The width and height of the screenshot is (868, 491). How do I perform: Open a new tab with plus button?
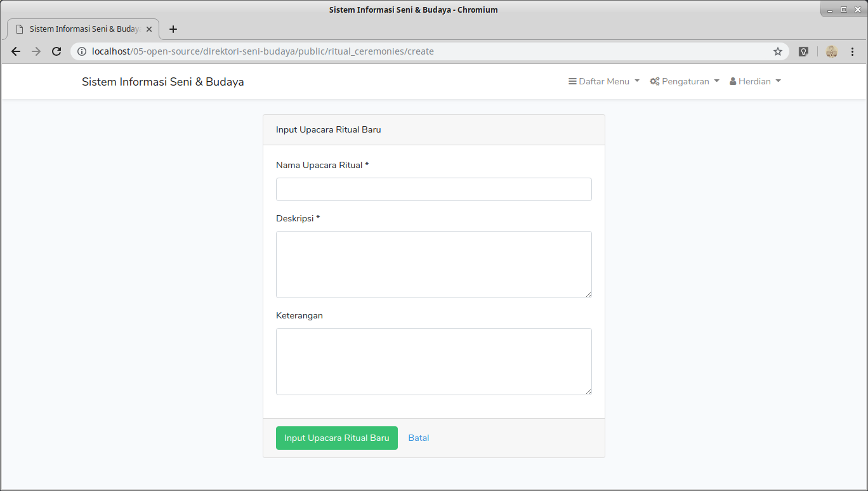(x=173, y=29)
